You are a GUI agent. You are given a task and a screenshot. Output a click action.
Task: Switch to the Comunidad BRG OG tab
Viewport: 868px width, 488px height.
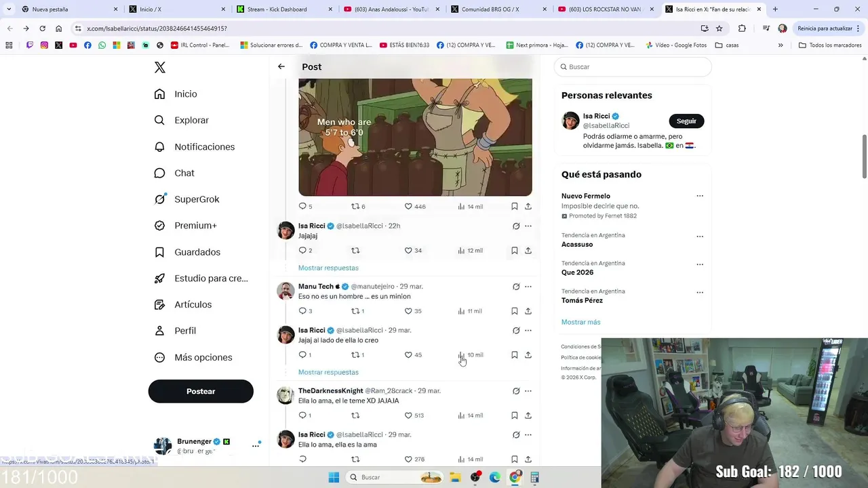click(x=495, y=9)
